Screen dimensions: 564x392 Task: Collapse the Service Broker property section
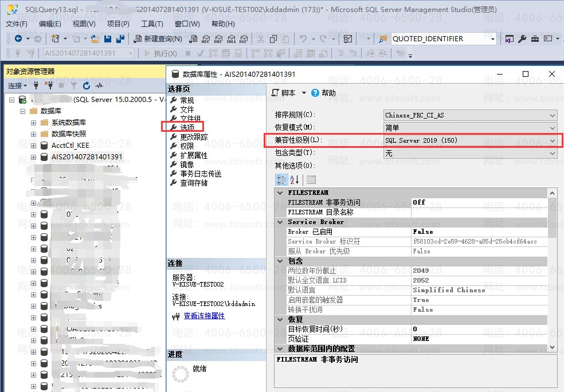pos(280,222)
